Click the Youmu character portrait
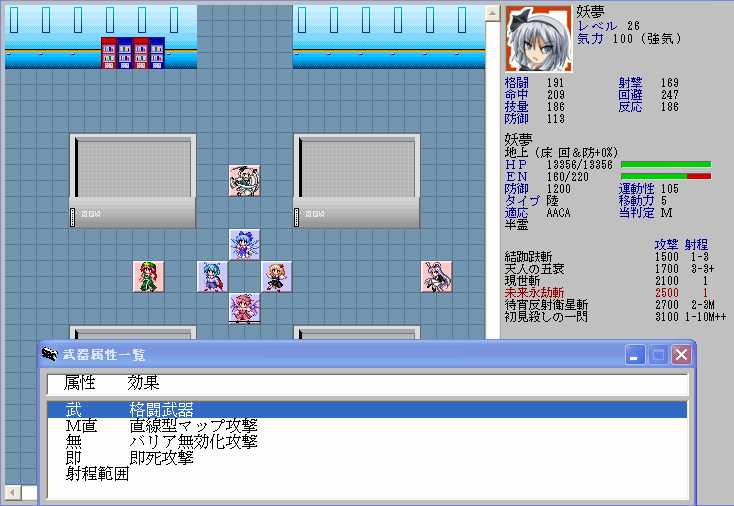Viewport: 734px width, 506px height. click(x=539, y=39)
